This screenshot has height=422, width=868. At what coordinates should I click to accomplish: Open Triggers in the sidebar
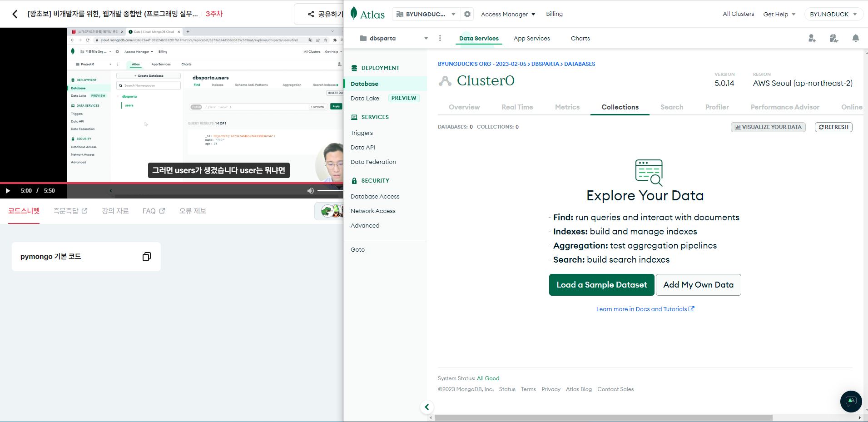[362, 133]
